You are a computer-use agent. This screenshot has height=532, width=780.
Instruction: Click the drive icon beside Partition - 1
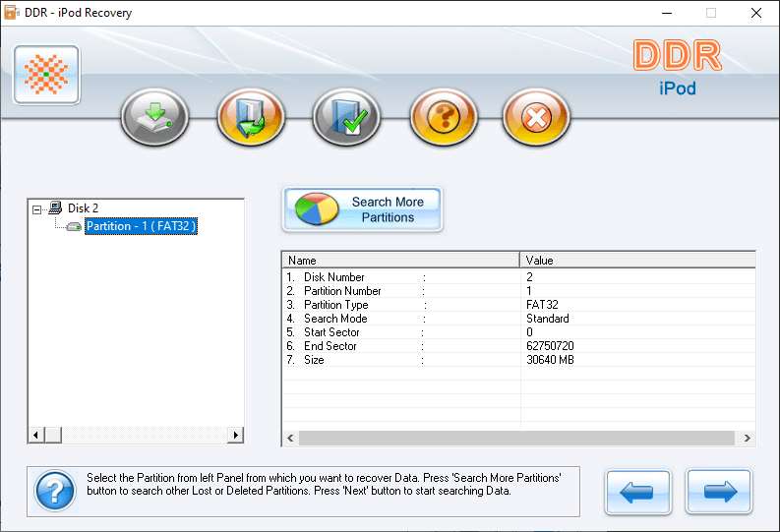coord(74,227)
